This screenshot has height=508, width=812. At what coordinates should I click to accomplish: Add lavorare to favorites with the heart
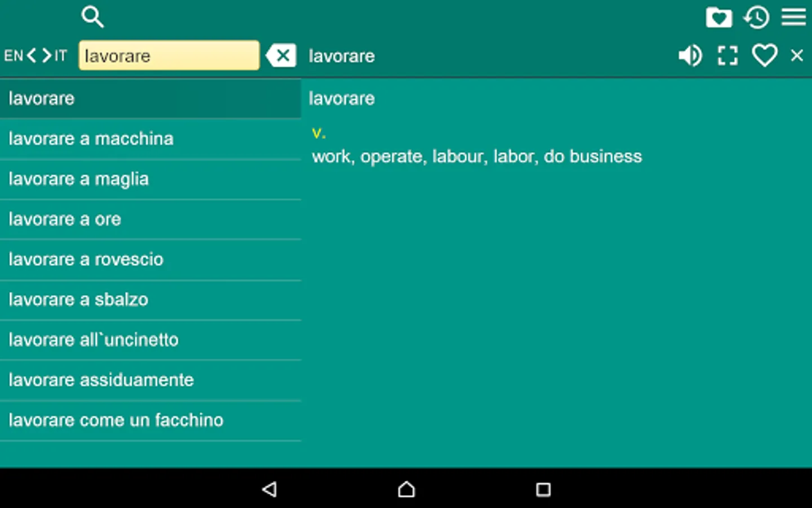[765, 55]
